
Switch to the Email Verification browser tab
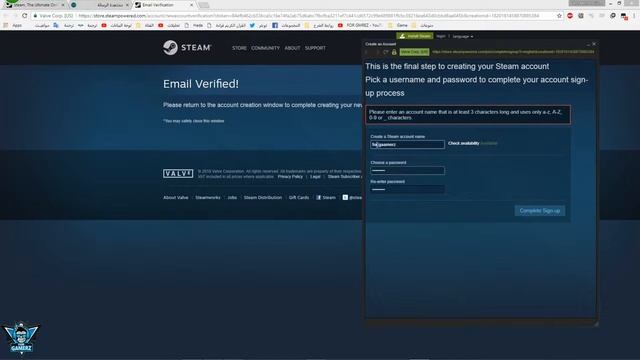pyautogui.click(x=163, y=5)
